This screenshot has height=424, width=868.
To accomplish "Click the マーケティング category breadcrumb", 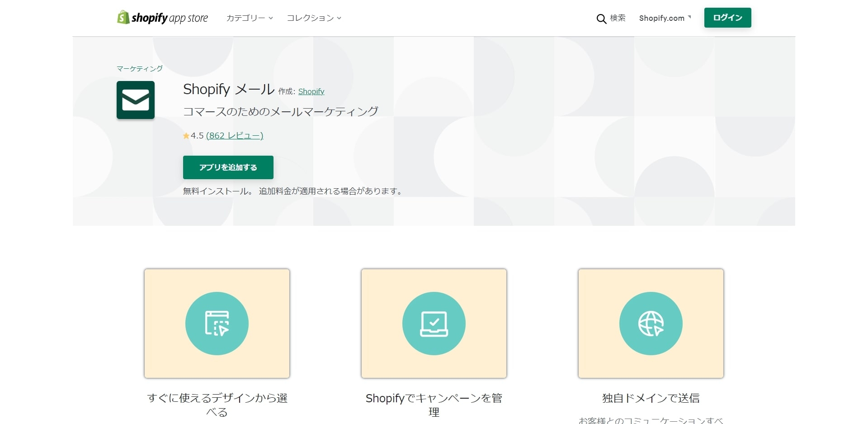I will point(140,69).
